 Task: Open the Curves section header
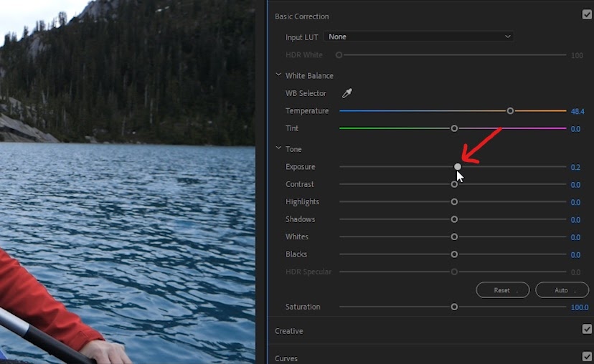[286, 358]
